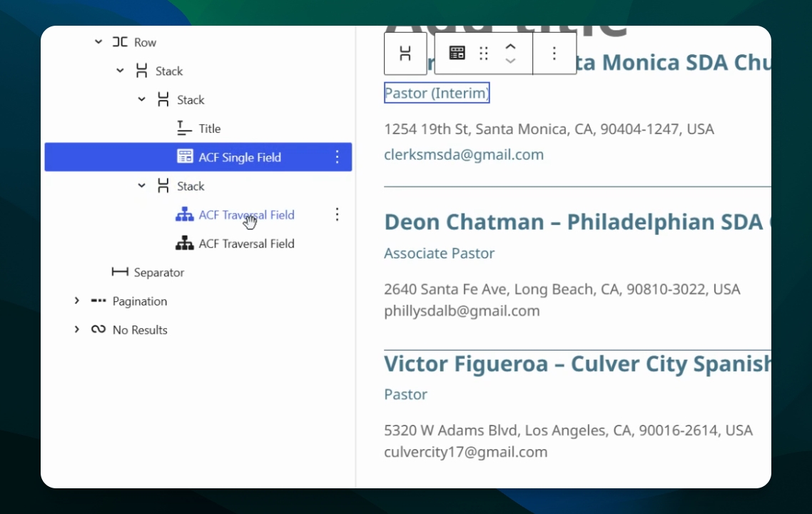Screen dimensions: 812x514
Task: Click culvercity17@gmail.com text
Action: click(x=465, y=452)
